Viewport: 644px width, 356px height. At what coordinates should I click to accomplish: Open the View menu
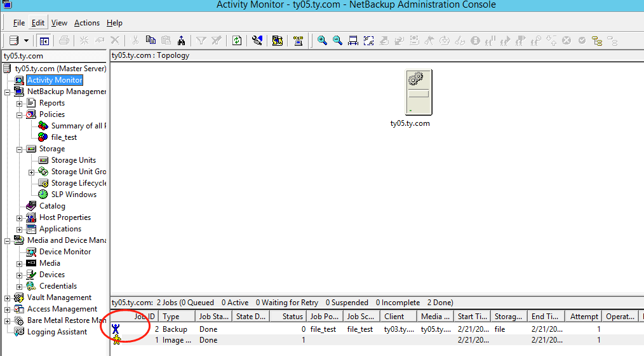(x=59, y=23)
